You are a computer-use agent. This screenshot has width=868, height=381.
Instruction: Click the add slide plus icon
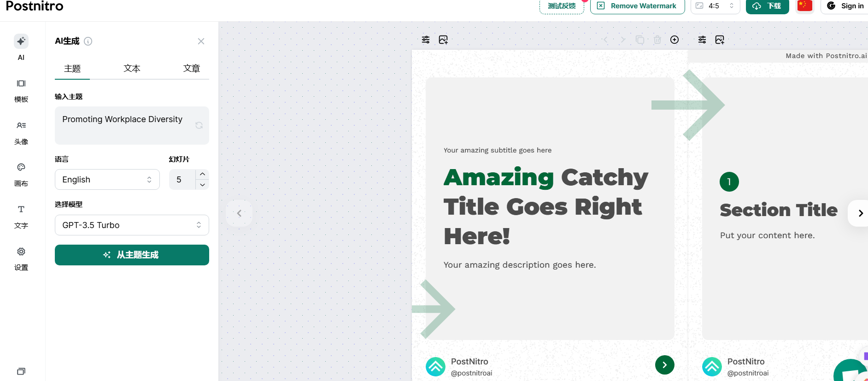tap(674, 40)
